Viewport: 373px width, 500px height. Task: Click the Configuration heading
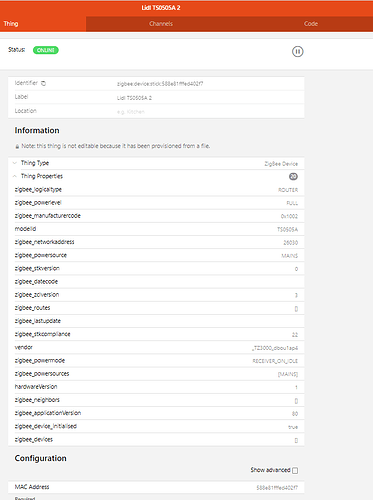pos(41,458)
